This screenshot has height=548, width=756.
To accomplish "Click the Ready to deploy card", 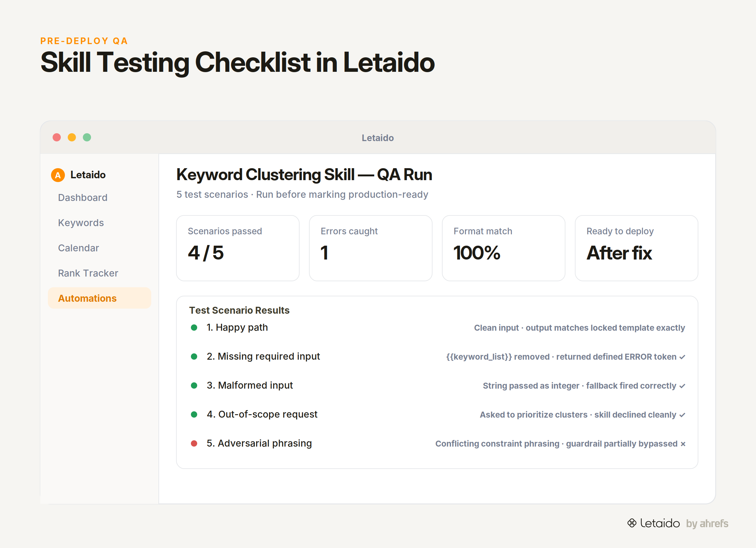I will click(636, 248).
